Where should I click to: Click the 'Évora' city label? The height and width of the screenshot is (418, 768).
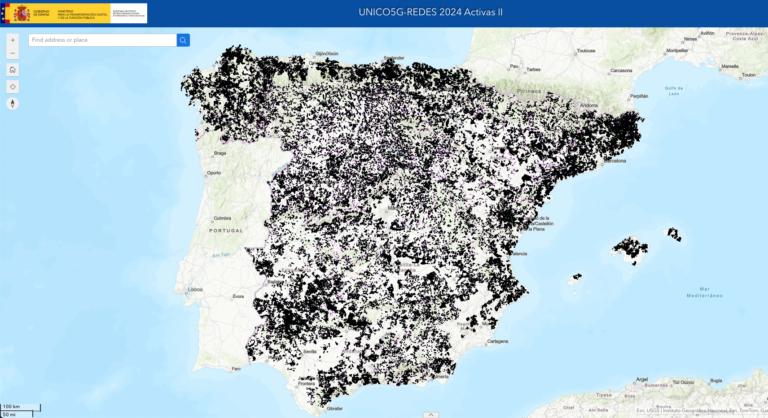pyautogui.click(x=238, y=296)
